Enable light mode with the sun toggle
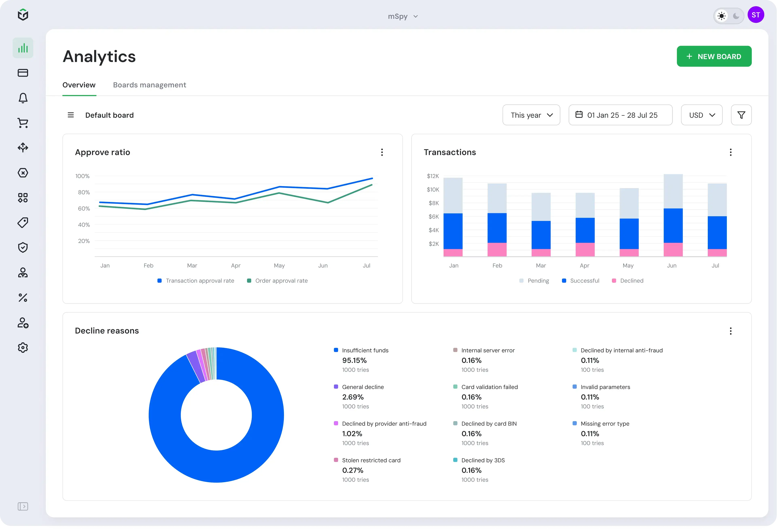 [x=721, y=16]
